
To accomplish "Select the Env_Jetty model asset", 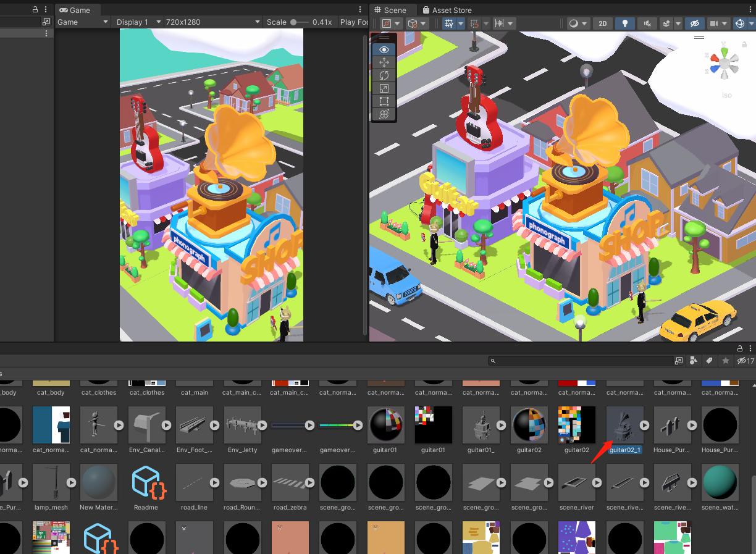I will (241, 425).
